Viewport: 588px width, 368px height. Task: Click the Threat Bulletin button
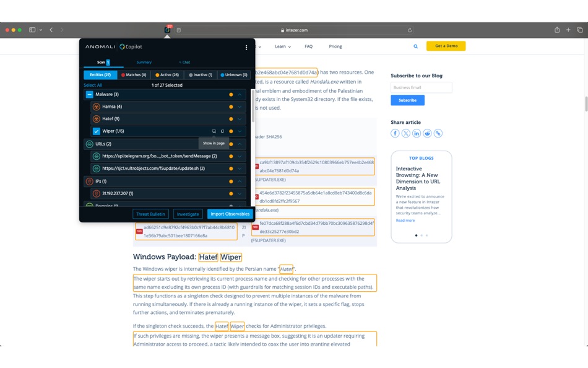click(x=150, y=214)
